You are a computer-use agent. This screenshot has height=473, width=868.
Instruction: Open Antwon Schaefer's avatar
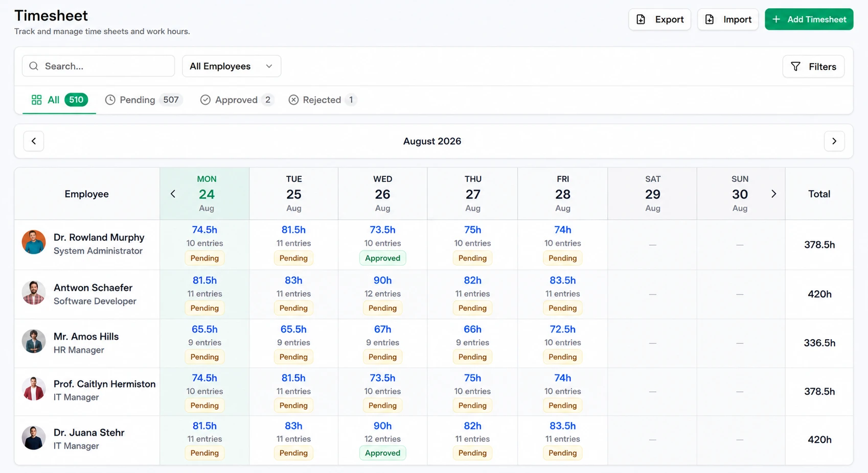pos(34,293)
